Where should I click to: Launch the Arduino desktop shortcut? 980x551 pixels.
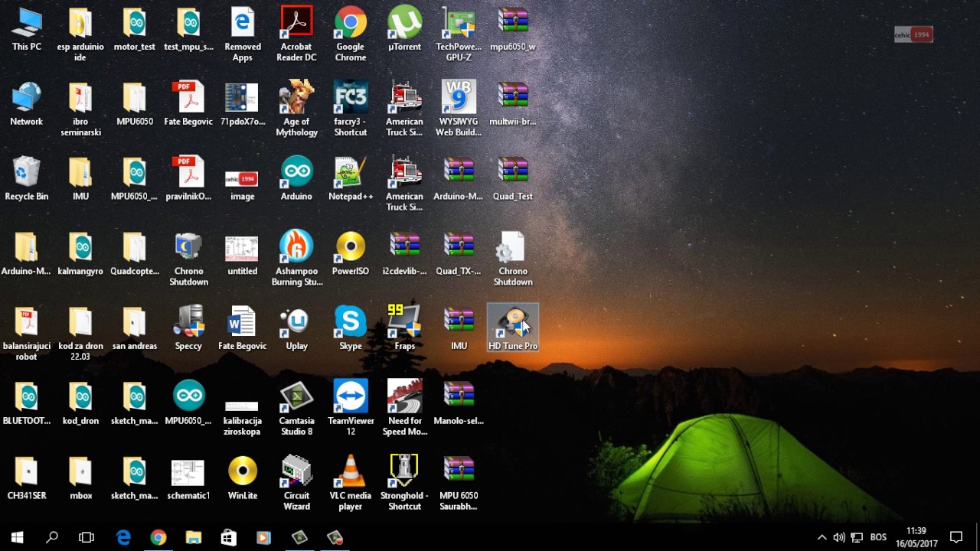coord(296,180)
